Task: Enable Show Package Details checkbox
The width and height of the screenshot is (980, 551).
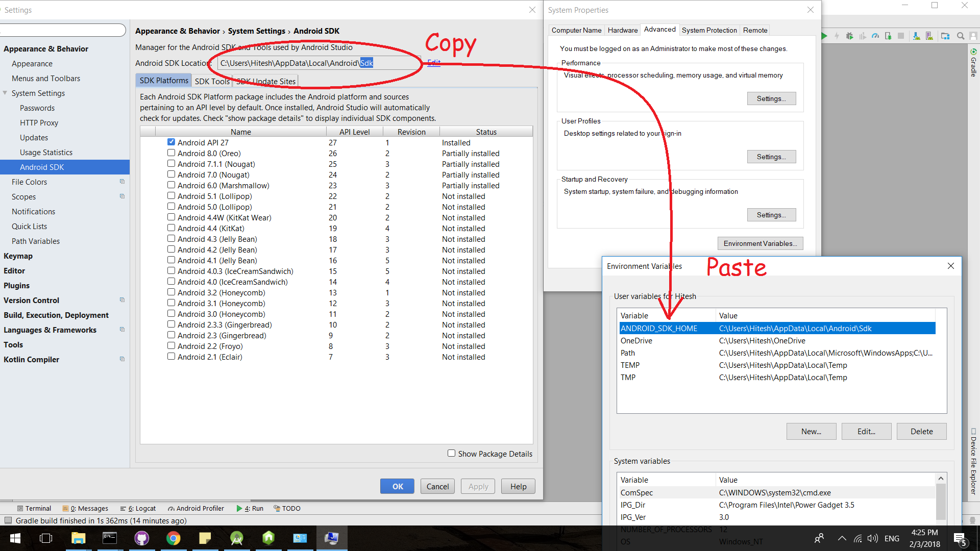Action: coord(451,453)
